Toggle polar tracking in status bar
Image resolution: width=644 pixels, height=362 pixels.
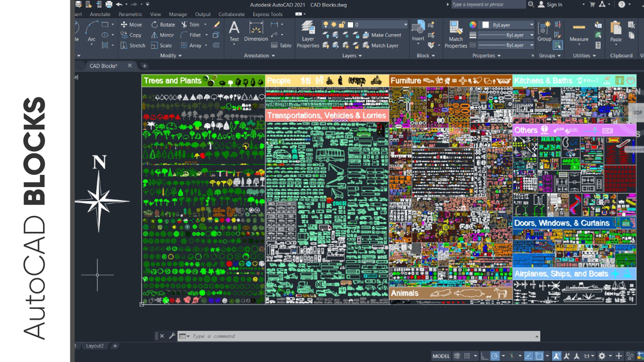(495, 356)
